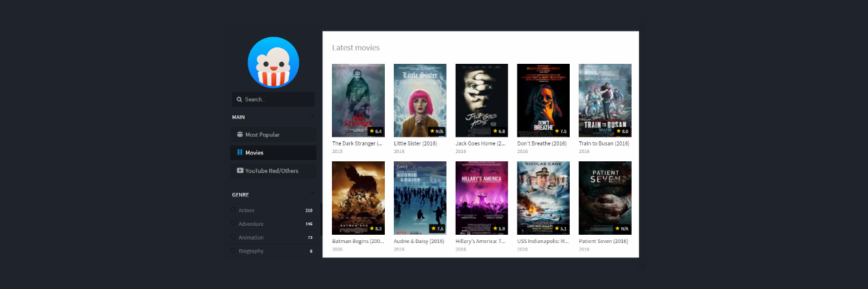The height and width of the screenshot is (289, 868).
Task: Open the Train to Busan poster
Action: tap(605, 100)
